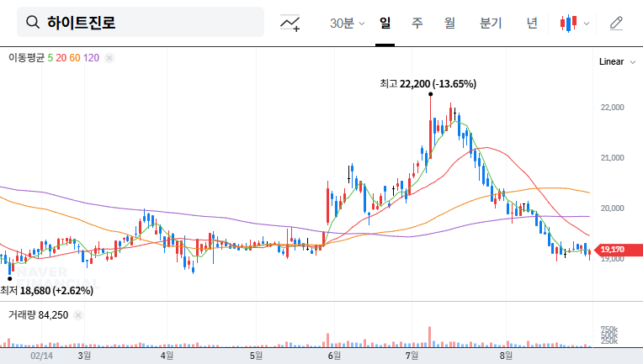Click the 120-day moving average label
The height and width of the screenshot is (364, 643).
91,58
